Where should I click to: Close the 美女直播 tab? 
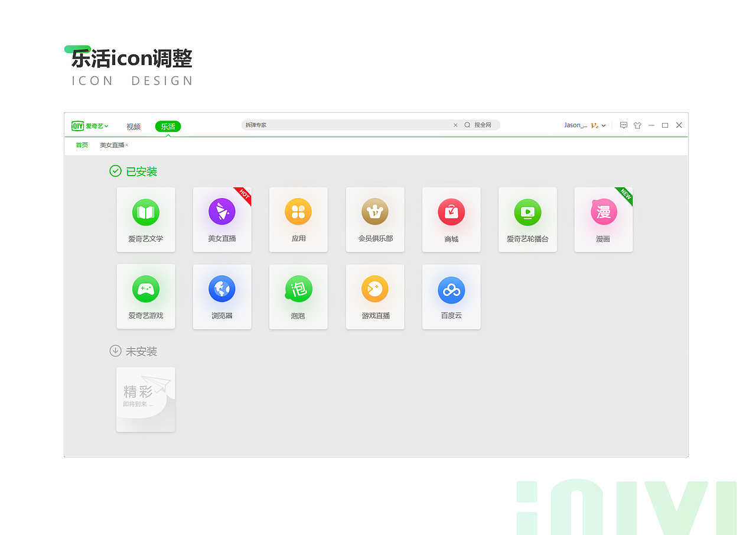pos(126,145)
